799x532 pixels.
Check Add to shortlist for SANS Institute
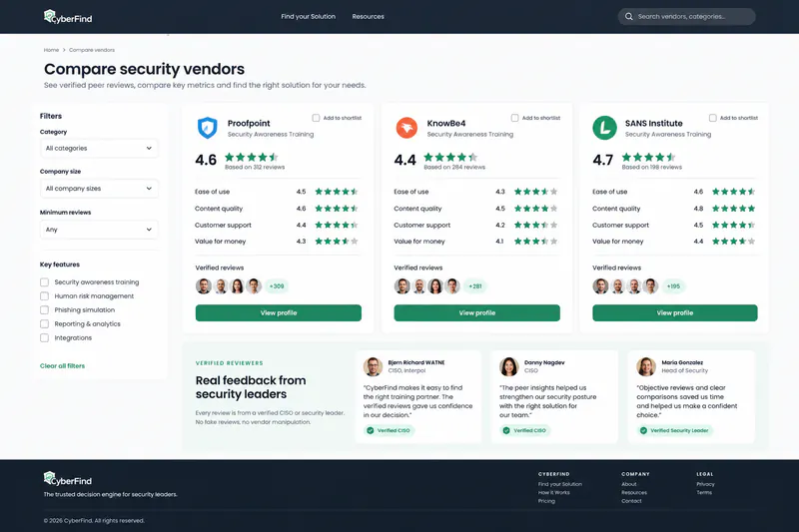pos(712,118)
